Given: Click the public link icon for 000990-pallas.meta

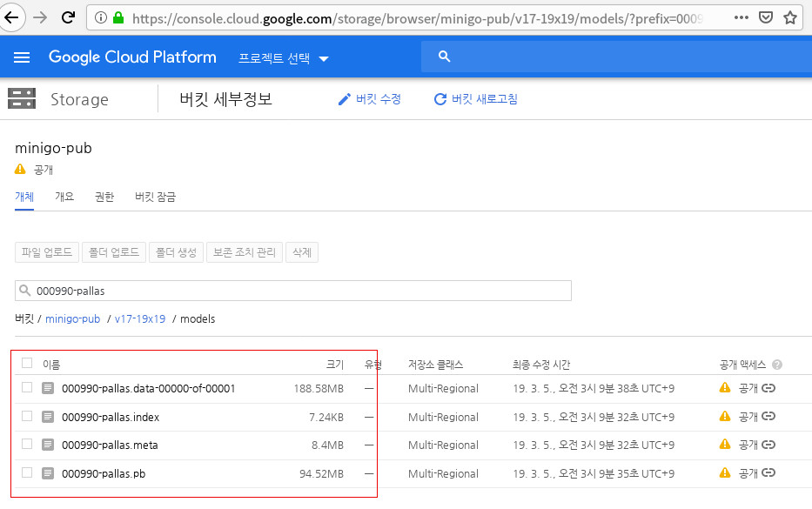Looking at the screenshot, I should click(768, 445).
